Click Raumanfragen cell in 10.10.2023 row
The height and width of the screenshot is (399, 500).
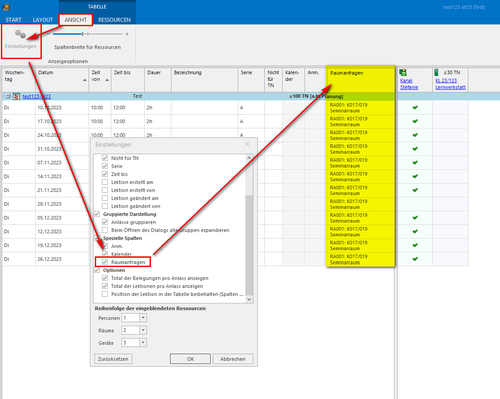tap(360, 108)
